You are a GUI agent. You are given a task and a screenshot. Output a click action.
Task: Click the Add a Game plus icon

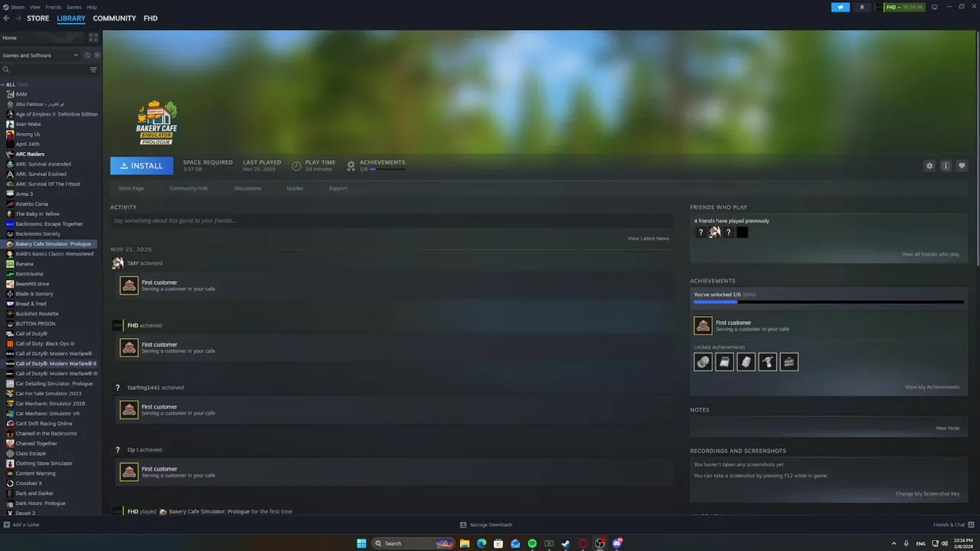pyautogui.click(x=6, y=525)
